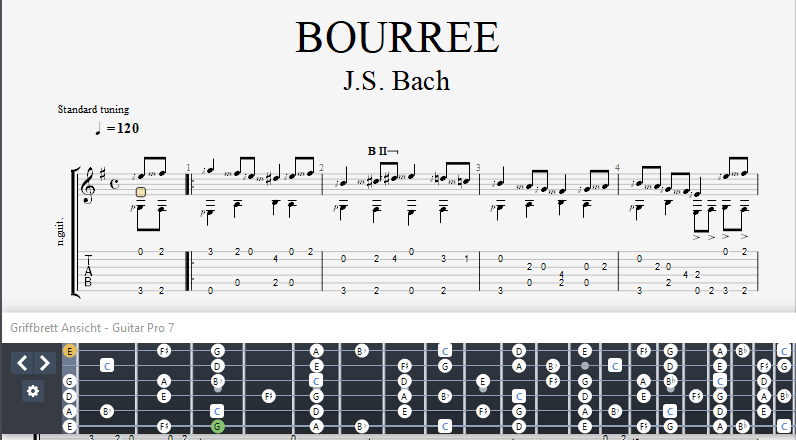
Task: Click the Griffbrett Ansicht panel title
Action: [92, 328]
